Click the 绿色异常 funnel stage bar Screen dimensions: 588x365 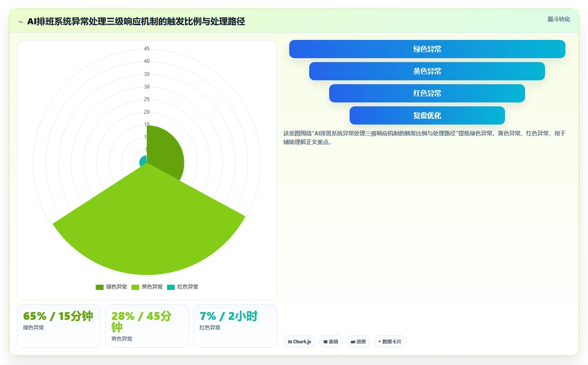point(427,49)
